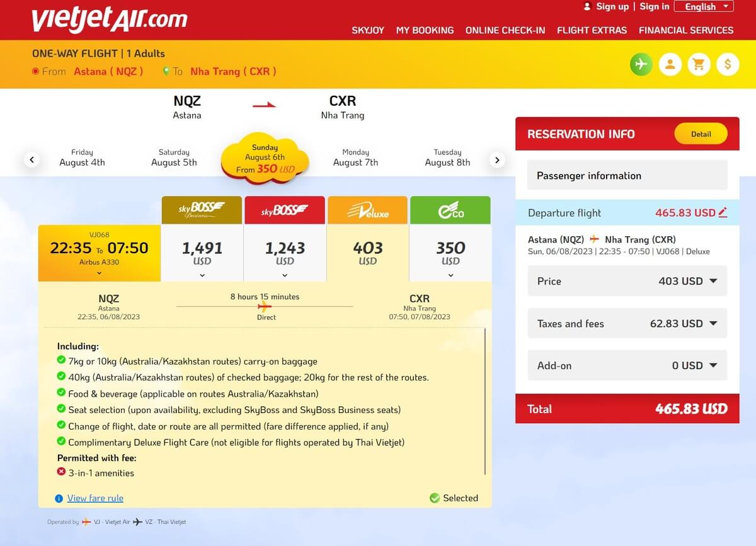
Task: Click the Nha Trang ( CXR ) destination text
Action: click(x=233, y=71)
